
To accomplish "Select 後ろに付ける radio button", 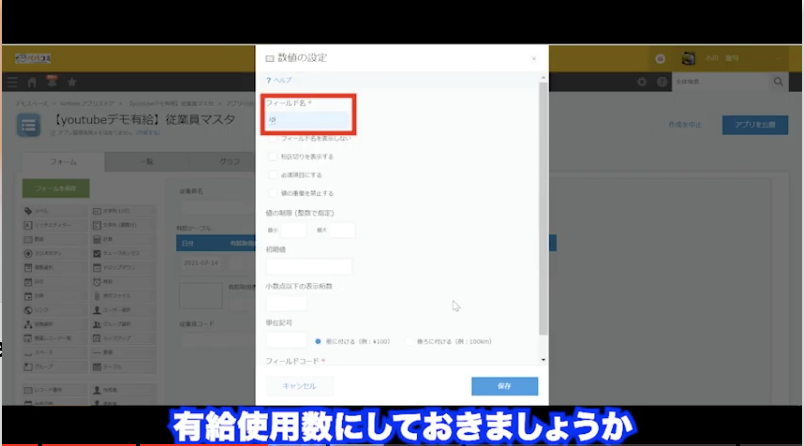I will click(x=409, y=340).
